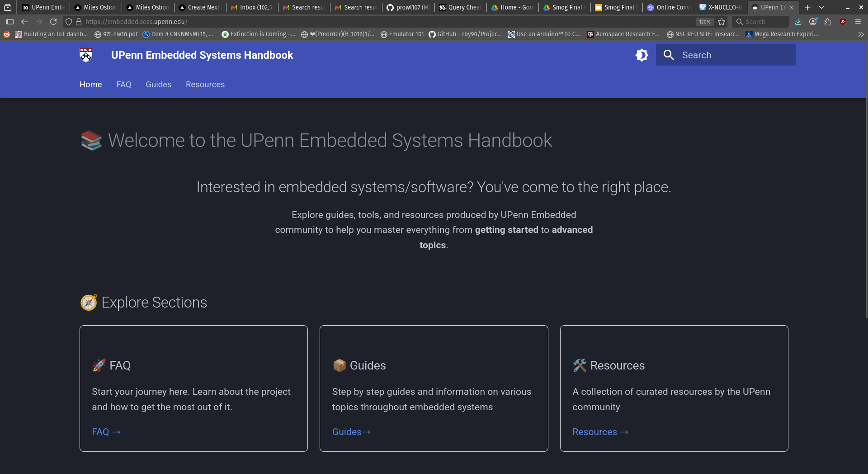The height and width of the screenshot is (474, 868).
Task: Click the browser forward arrow
Action: pos(39,22)
